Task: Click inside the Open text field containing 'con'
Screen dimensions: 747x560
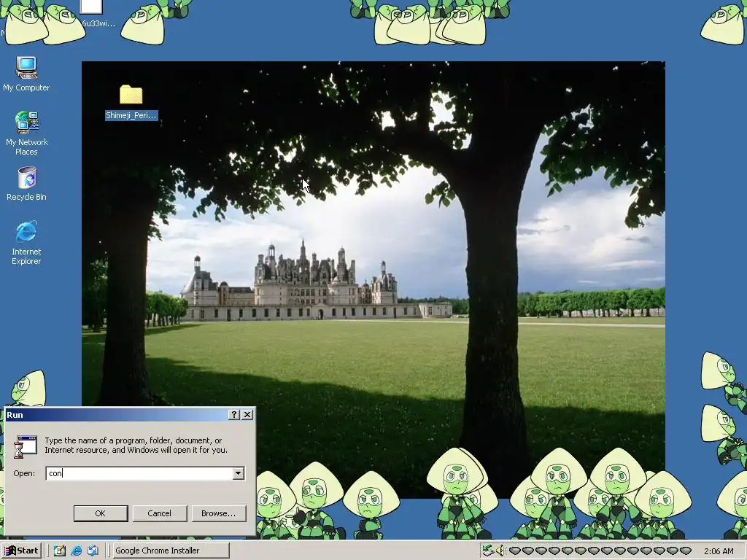Action: click(x=139, y=473)
